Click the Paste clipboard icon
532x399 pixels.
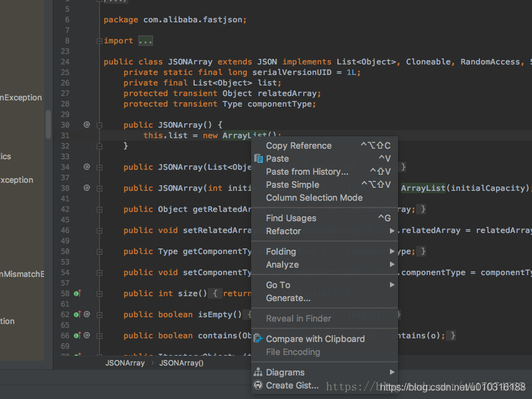pyautogui.click(x=259, y=159)
